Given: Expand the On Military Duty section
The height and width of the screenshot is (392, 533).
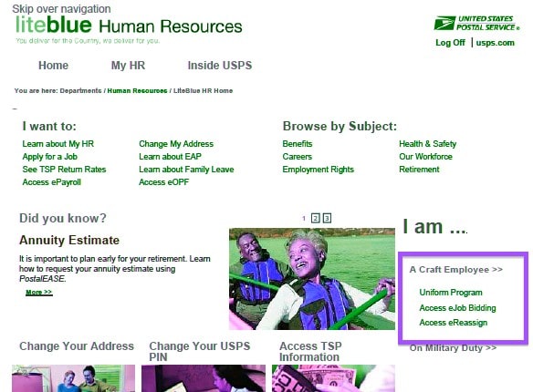Looking at the screenshot, I should [453, 348].
